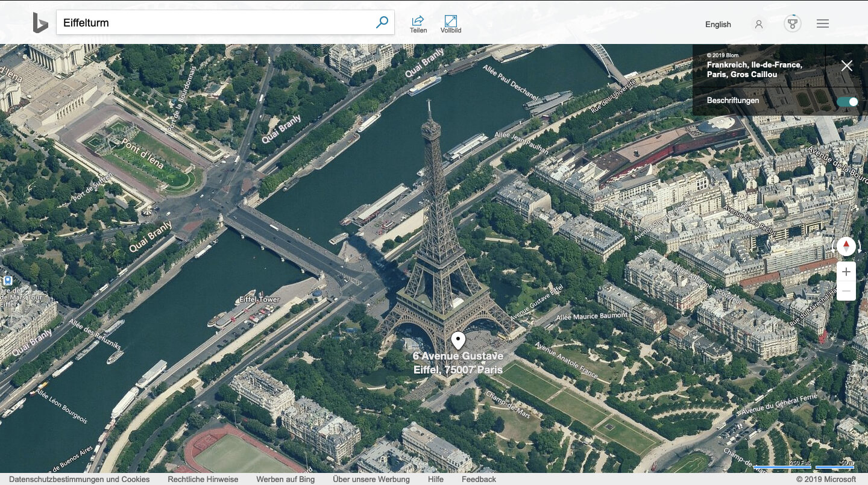Open the rewards trophy icon
The width and height of the screenshot is (868, 485).
792,23
